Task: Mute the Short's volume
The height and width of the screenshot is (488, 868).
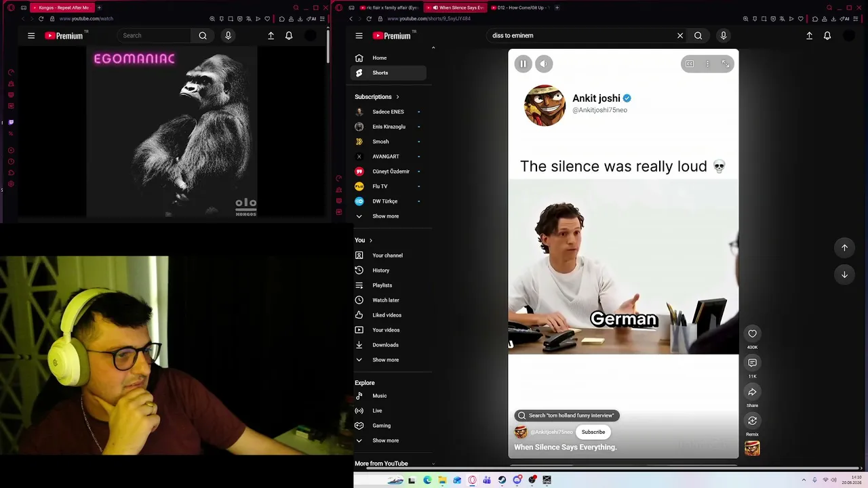Action: click(544, 64)
